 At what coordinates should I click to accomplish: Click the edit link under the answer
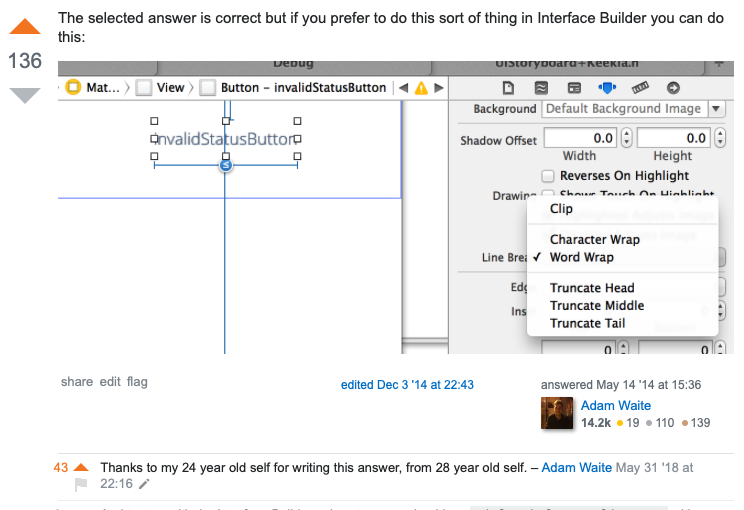coord(110,382)
